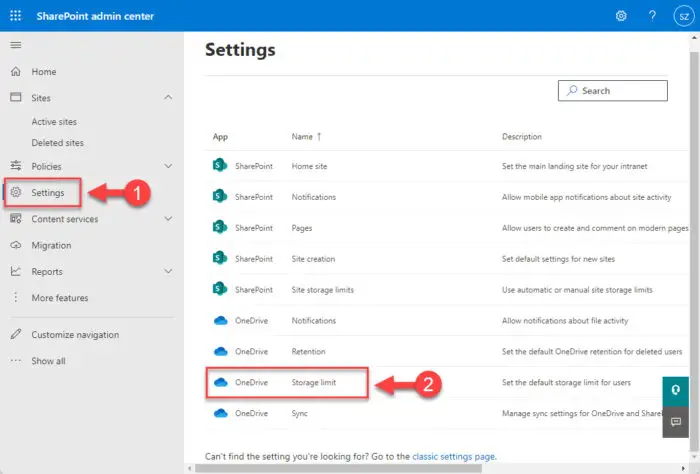Click the Home house icon

(x=16, y=71)
